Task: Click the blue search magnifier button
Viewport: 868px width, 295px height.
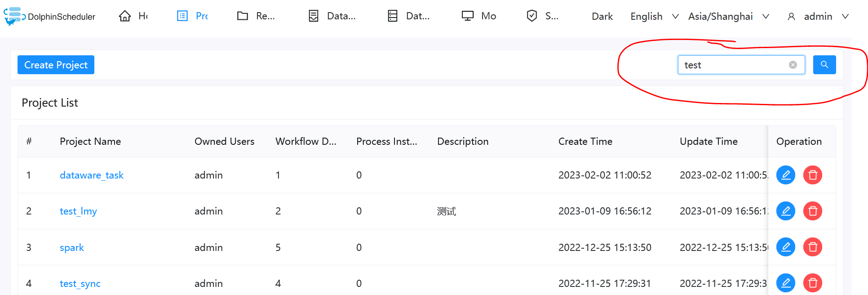Action: [x=824, y=65]
